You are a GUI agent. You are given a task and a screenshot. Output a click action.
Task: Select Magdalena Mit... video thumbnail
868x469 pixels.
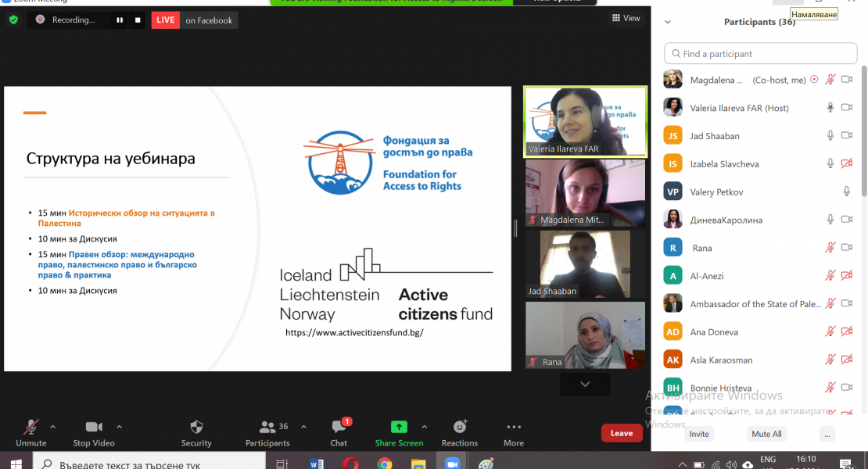tap(585, 193)
